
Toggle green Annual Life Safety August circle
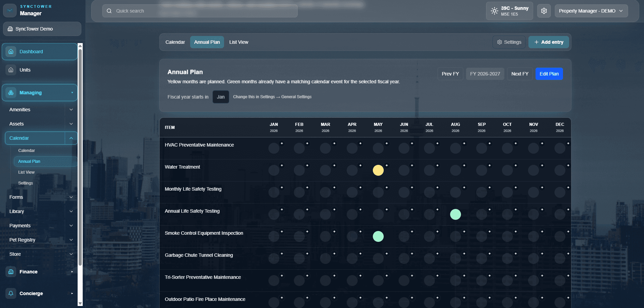[456, 214]
